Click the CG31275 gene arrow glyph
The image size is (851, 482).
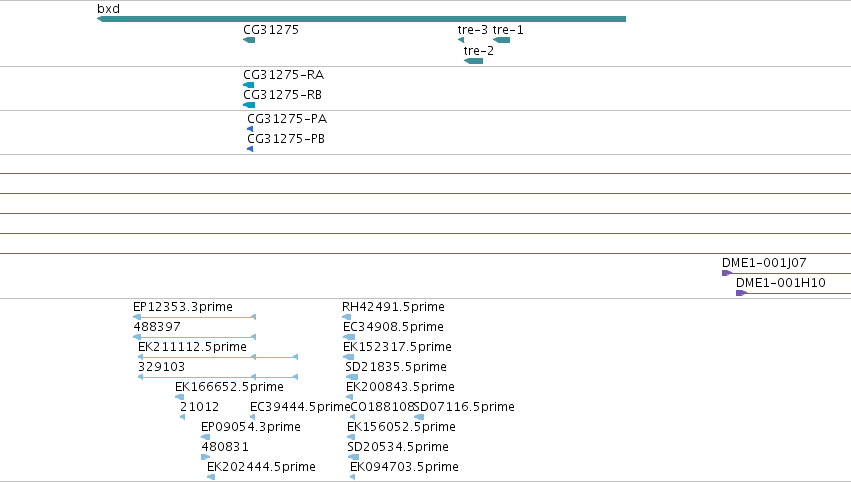pos(249,40)
